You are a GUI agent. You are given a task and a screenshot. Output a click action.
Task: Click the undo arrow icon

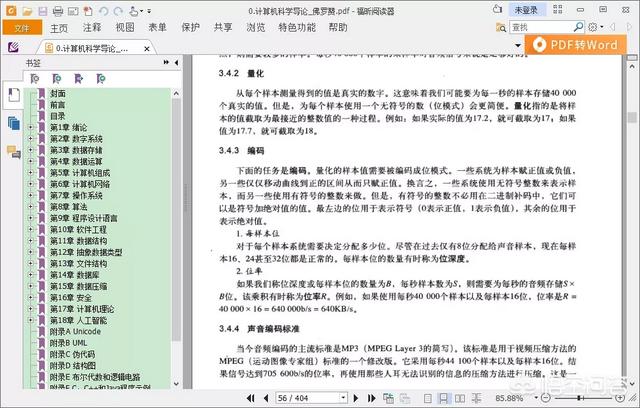103,11
